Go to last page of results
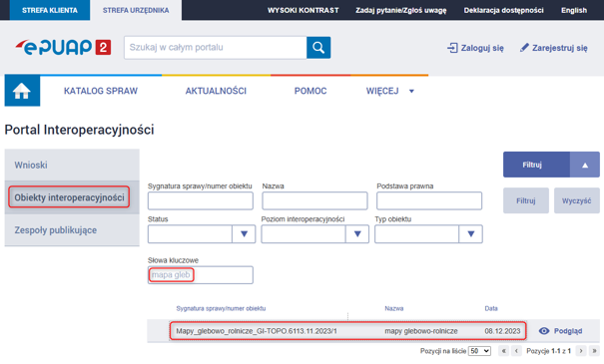The image size is (604, 364). pyautogui.click(x=594, y=351)
